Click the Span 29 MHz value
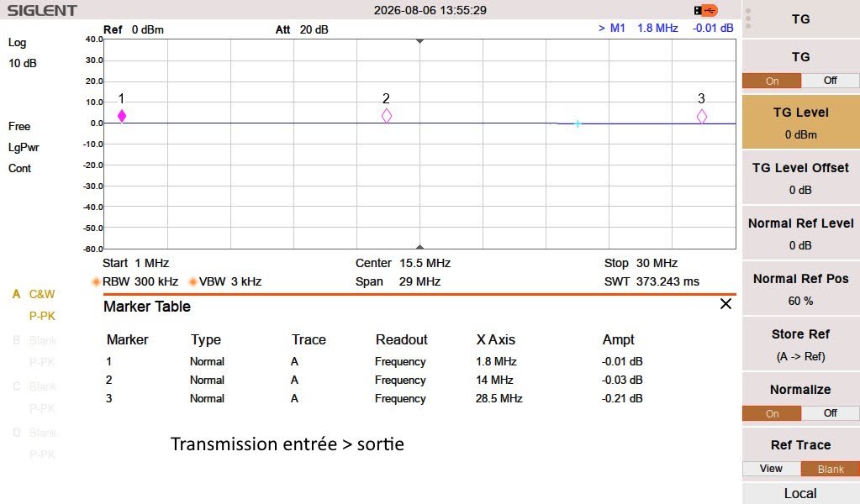860x504 pixels. (x=398, y=281)
